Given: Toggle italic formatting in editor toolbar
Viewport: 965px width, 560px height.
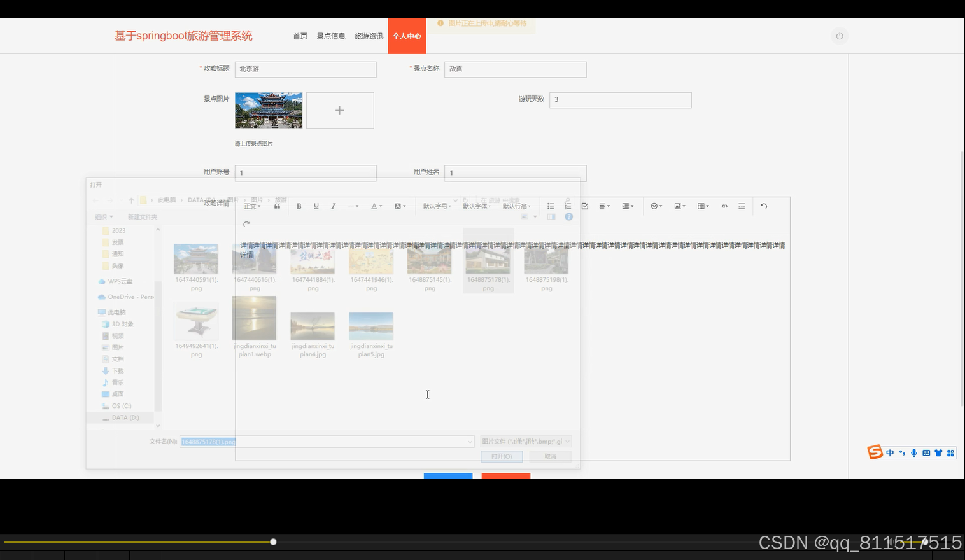Looking at the screenshot, I should [333, 206].
